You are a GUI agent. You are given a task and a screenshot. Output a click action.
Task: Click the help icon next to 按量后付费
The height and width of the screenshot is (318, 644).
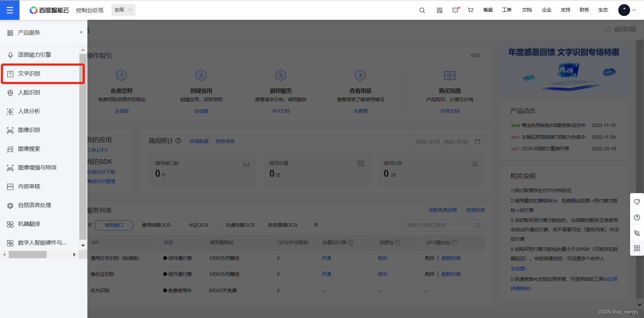click(x=351, y=243)
